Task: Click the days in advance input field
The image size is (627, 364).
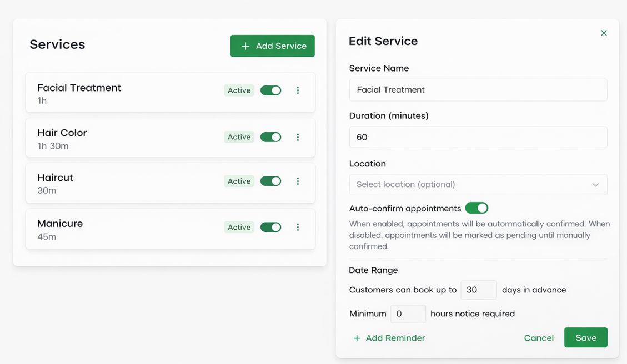Action: point(478,290)
